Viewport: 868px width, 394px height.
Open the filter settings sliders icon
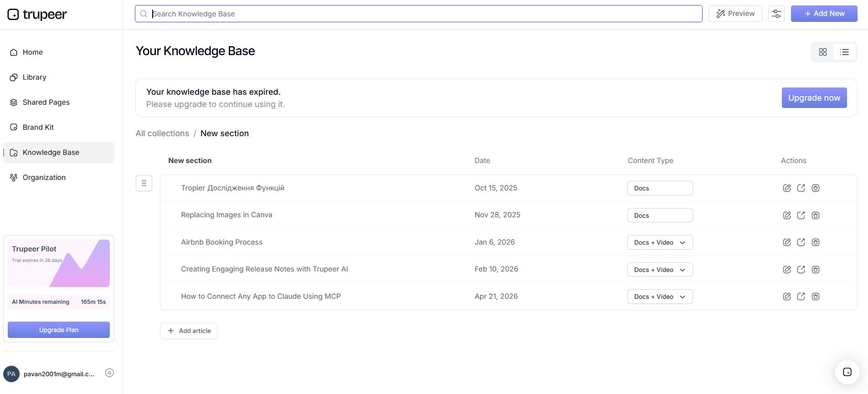click(776, 14)
